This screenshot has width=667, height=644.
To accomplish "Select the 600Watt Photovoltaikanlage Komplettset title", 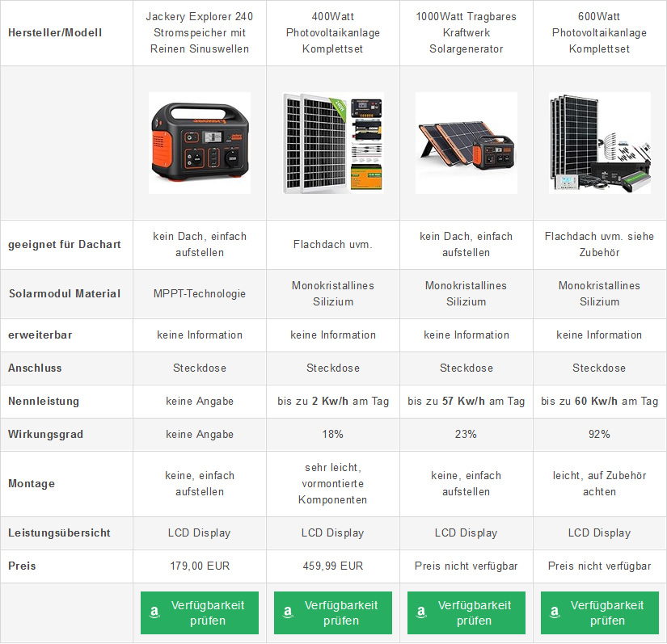I will [599, 33].
